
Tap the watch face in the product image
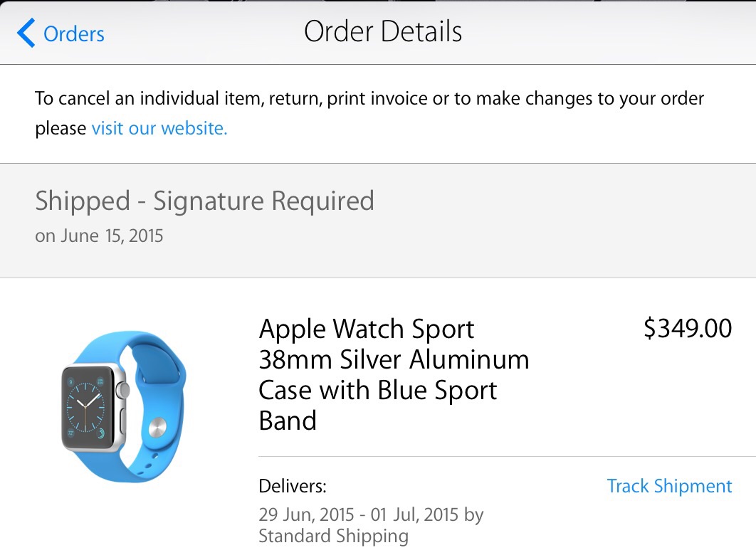coord(88,408)
